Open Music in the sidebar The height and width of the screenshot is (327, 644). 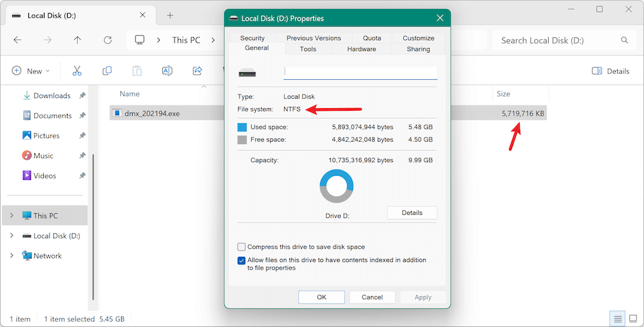44,156
